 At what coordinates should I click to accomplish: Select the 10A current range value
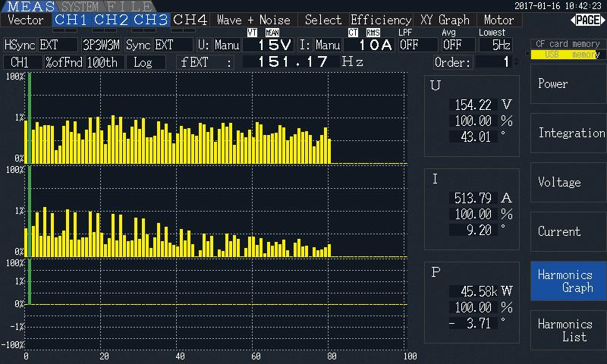point(369,45)
